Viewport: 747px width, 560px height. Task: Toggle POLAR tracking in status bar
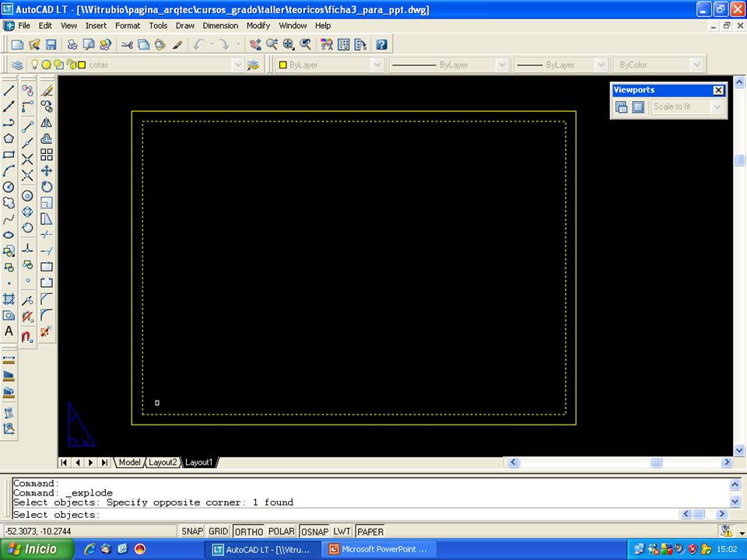coord(281,531)
